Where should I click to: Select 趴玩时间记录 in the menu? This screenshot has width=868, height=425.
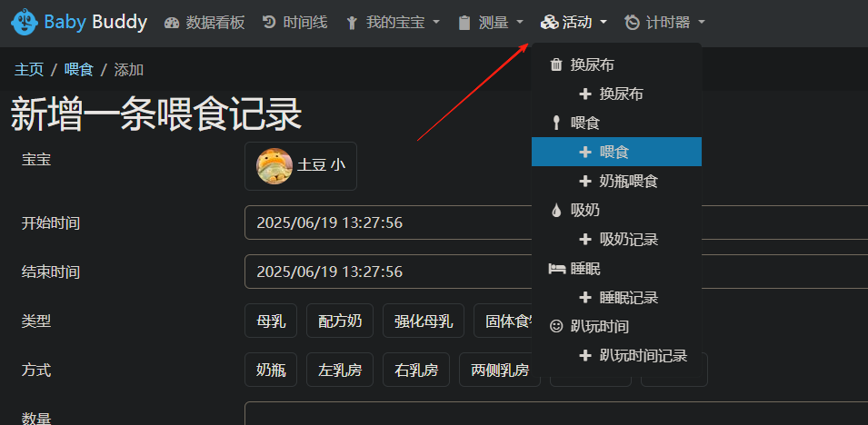[x=616, y=355]
